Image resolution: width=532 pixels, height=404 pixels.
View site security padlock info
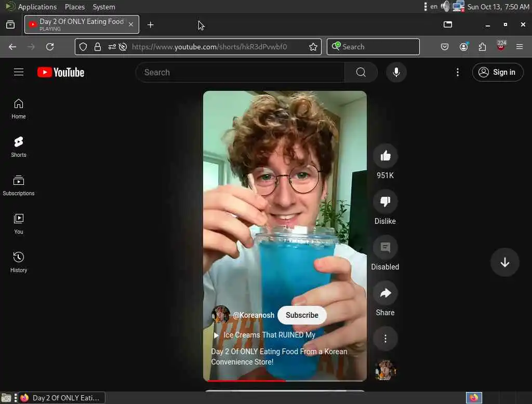(98, 47)
